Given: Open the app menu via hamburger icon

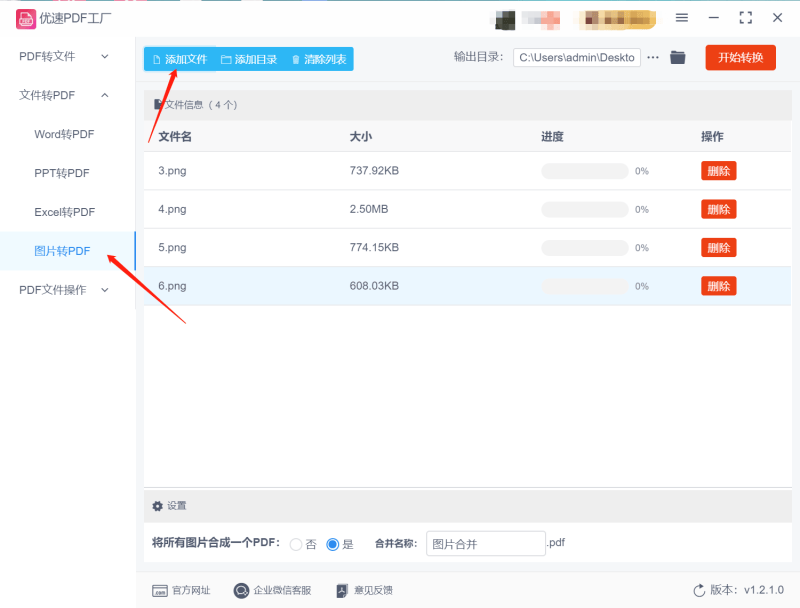Looking at the screenshot, I should [x=682, y=17].
